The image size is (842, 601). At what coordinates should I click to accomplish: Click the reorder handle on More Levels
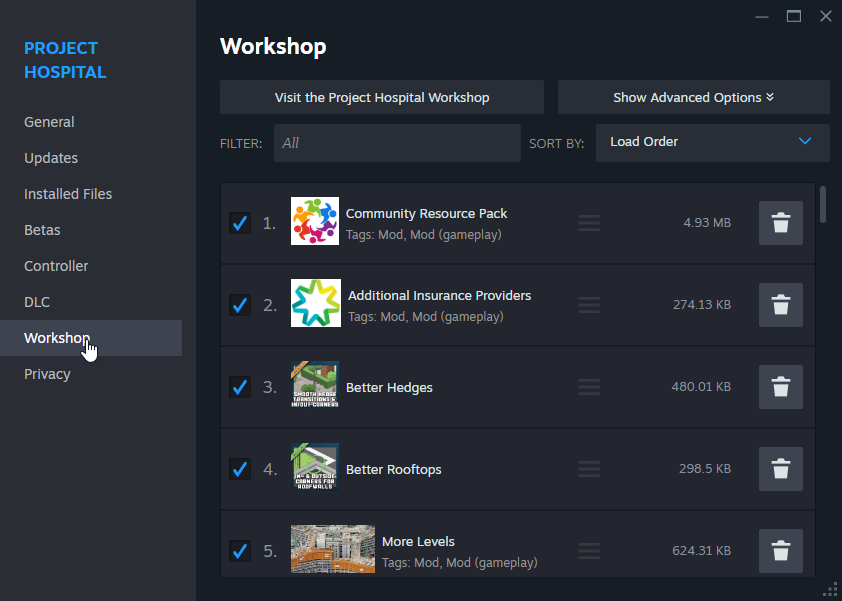[589, 551]
